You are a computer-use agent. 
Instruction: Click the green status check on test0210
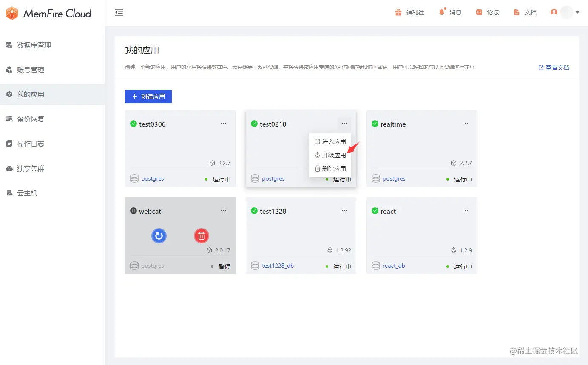[x=254, y=124]
